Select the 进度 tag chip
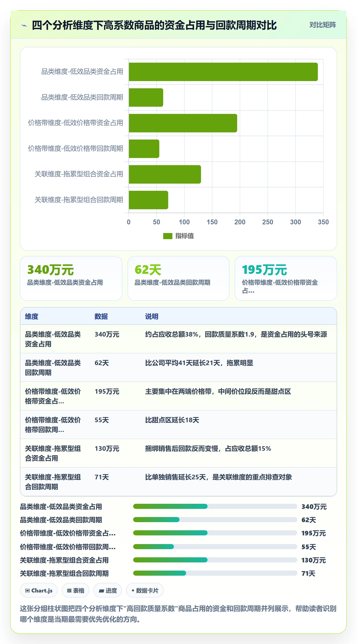The height and width of the screenshot is (644, 357). 108,590
